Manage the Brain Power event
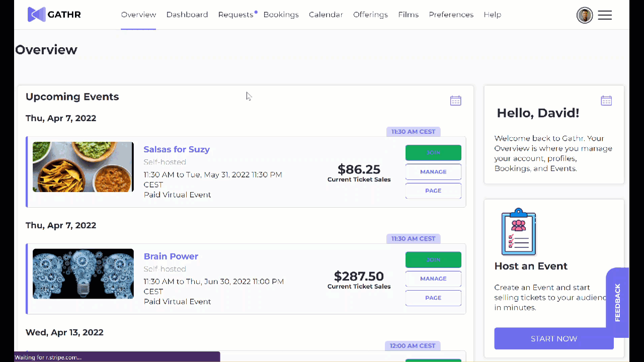The width and height of the screenshot is (644, 362). click(x=433, y=279)
